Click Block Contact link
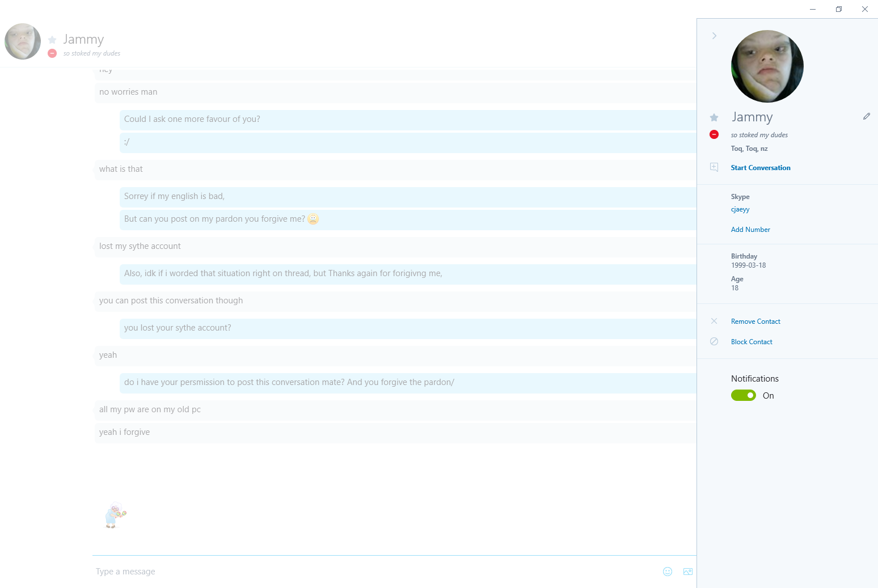This screenshot has width=878, height=588. pos(752,342)
